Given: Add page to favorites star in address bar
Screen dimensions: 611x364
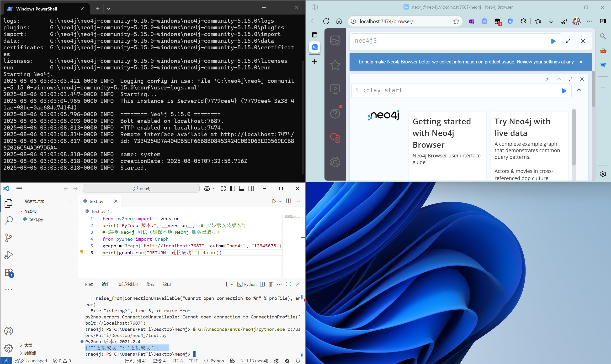Looking at the screenshot, I should pos(456,21).
